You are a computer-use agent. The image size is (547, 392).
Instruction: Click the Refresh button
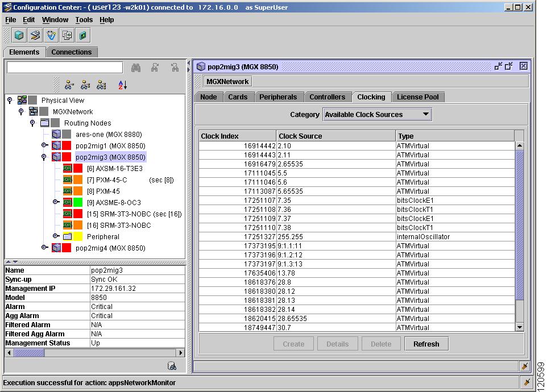tap(426, 344)
